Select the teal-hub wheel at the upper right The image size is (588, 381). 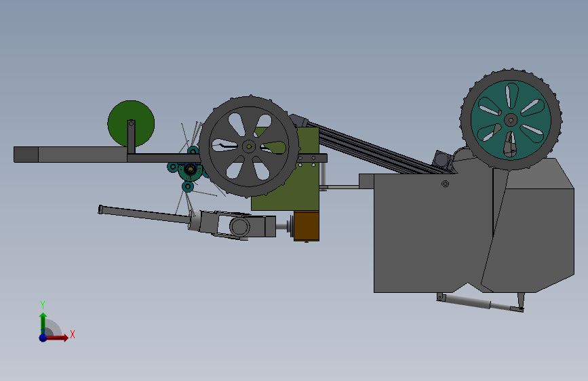coord(511,119)
